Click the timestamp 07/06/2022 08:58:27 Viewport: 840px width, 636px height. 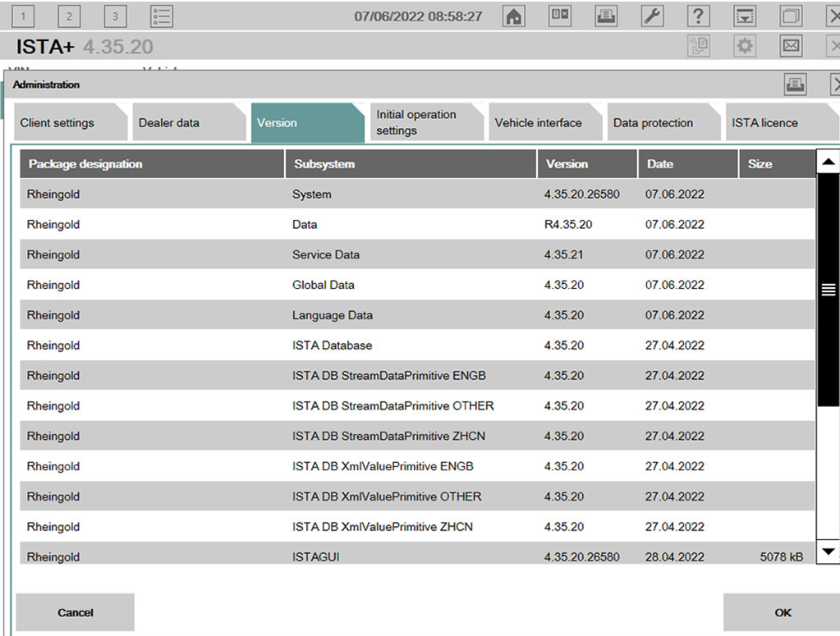(x=418, y=16)
